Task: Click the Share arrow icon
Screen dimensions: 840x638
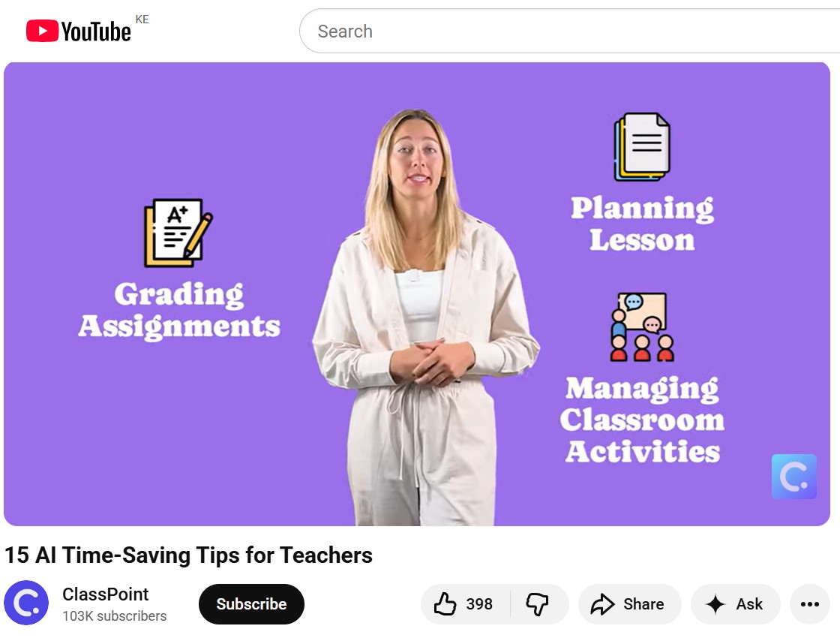Action: click(x=603, y=604)
